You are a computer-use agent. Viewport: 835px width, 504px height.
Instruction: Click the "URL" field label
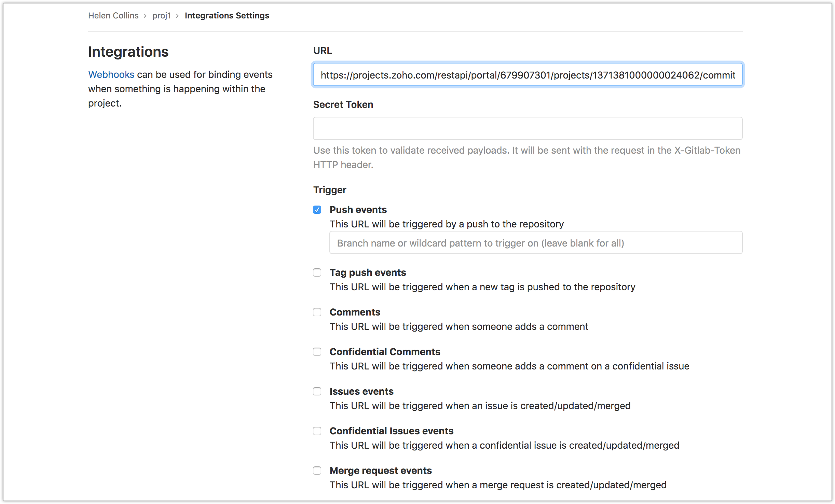point(322,51)
